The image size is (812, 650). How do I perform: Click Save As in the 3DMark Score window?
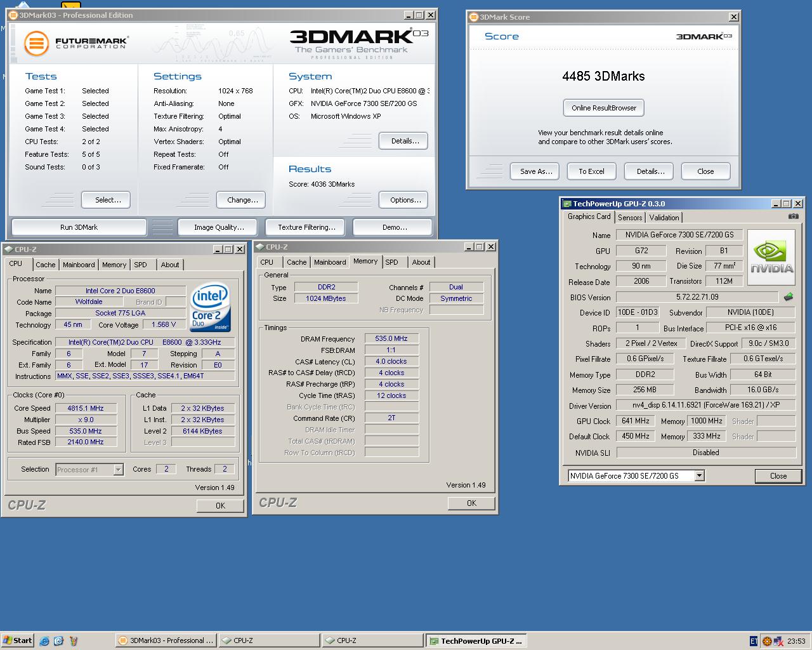(x=536, y=171)
